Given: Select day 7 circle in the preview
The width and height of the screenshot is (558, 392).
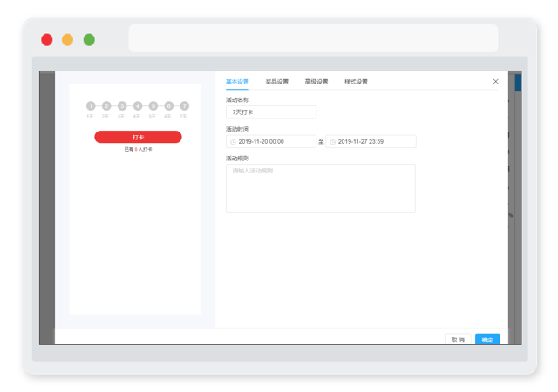Looking at the screenshot, I should pos(184,105).
